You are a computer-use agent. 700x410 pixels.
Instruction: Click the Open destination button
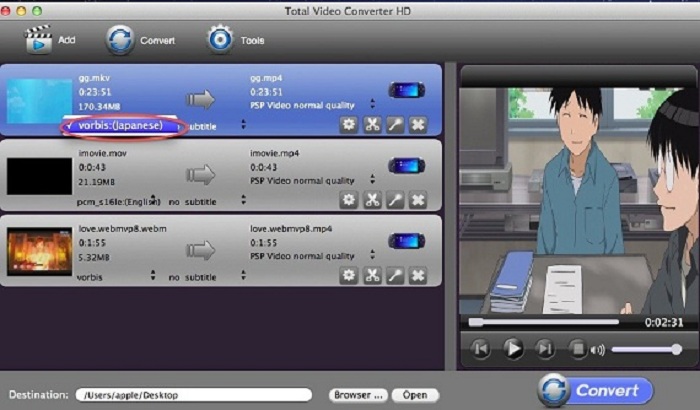pos(415,395)
